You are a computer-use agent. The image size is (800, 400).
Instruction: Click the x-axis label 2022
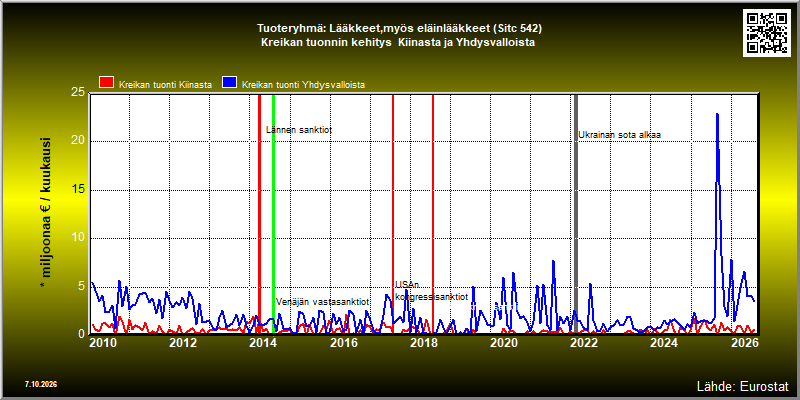click(x=584, y=343)
